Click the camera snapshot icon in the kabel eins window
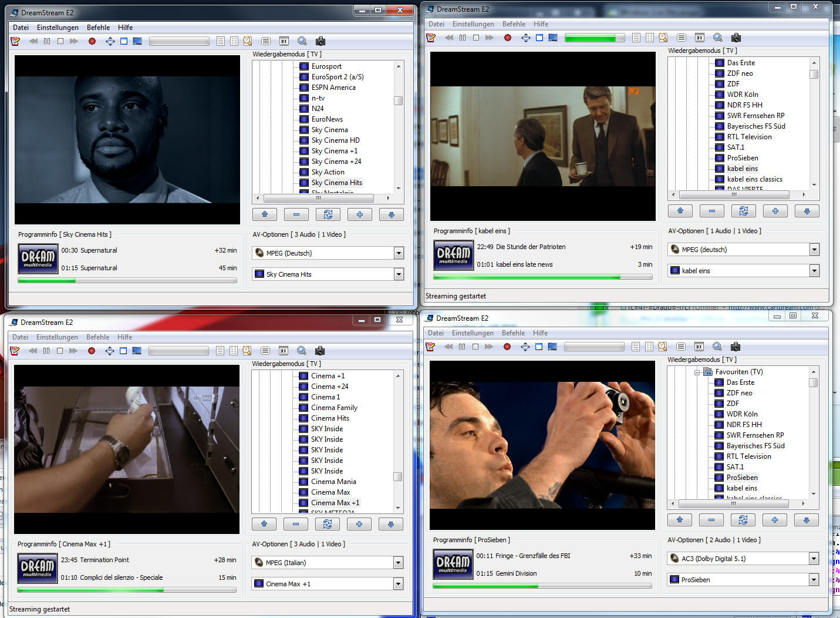This screenshot has height=618, width=840. point(736,38)
